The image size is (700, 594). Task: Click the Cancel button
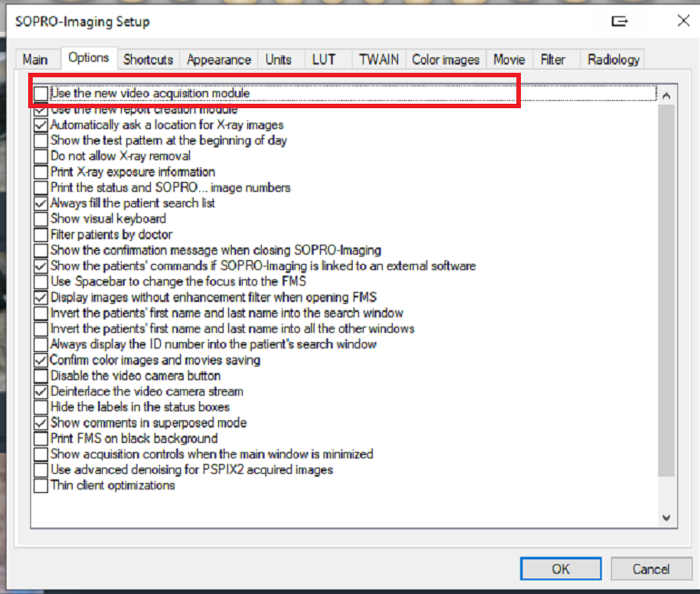651,569
